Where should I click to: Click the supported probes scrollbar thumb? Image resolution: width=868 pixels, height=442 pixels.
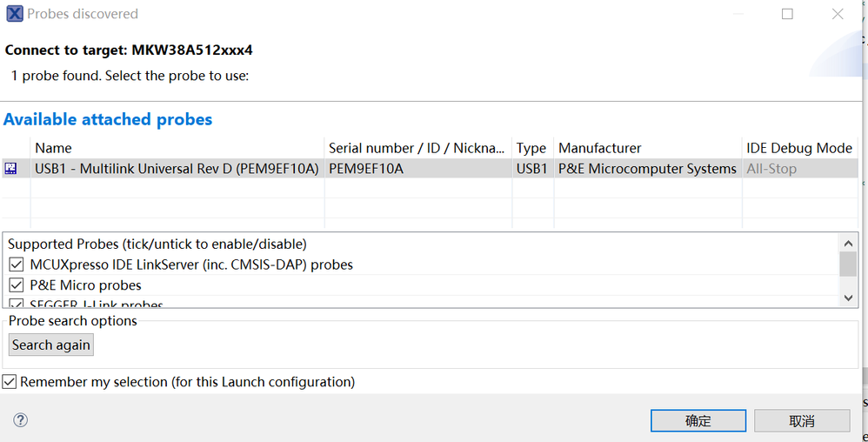point(848,264)
